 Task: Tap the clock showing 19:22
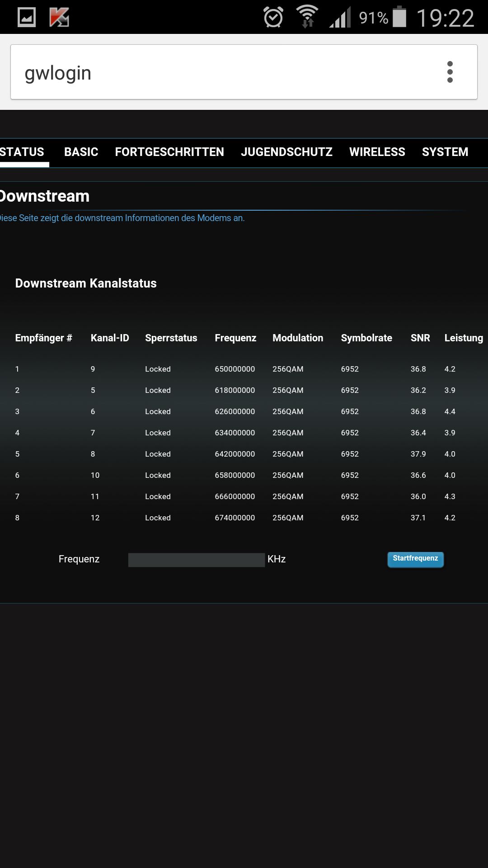pos(445,18)
